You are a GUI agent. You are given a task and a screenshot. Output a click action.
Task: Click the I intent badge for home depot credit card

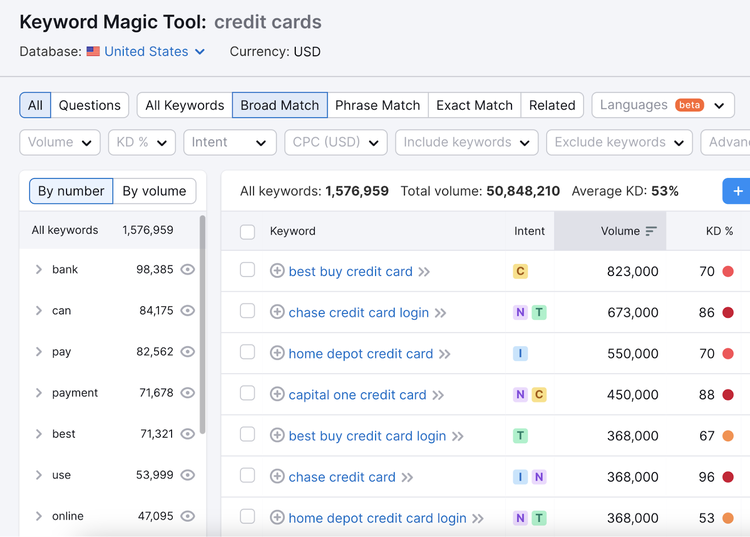click(x=520, y=353)
